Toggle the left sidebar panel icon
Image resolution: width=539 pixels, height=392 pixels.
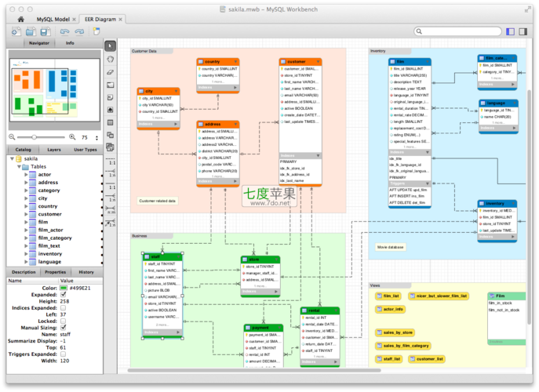(x=511, y=31)
